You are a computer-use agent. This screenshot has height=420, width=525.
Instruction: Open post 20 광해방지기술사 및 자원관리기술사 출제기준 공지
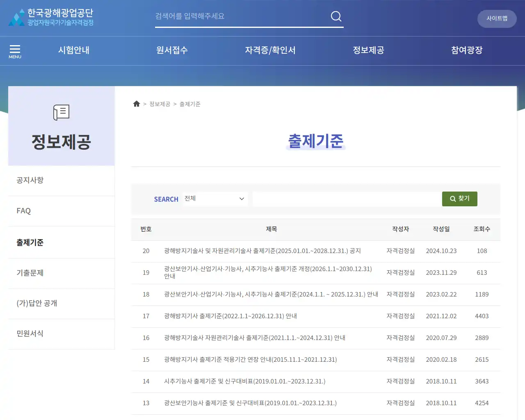click(x=262, y=251)
